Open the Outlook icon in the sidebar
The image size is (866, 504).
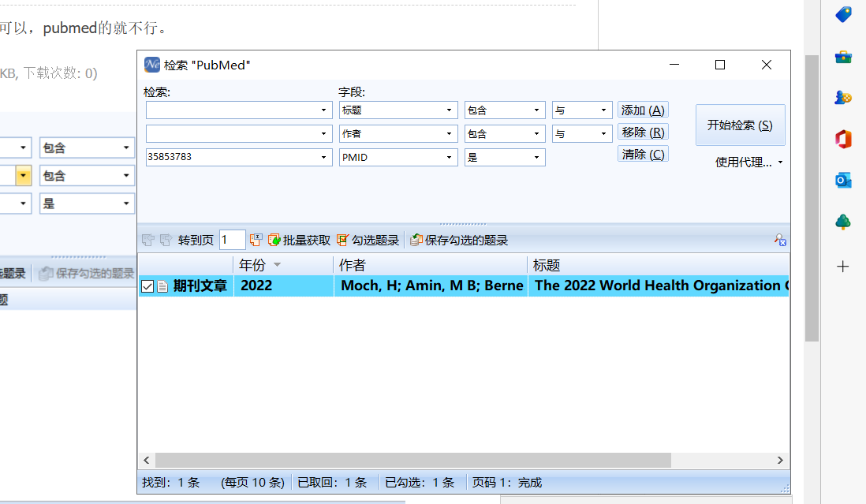pyautogui.click(x=843, y=181)
